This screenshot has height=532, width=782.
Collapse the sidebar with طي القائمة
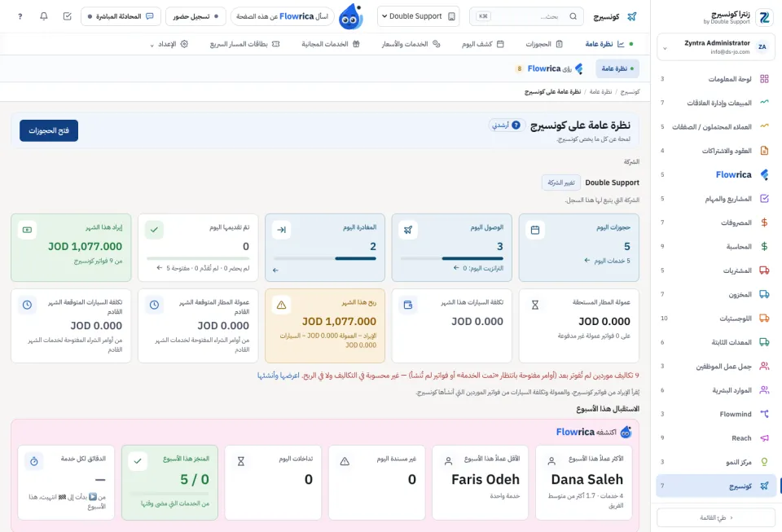716,517
